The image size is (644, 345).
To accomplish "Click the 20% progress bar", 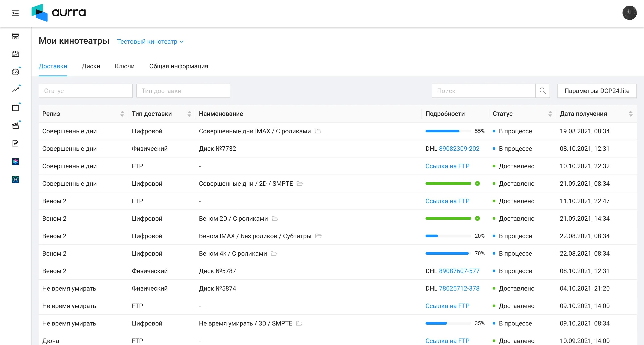I will tap(448, 236).
